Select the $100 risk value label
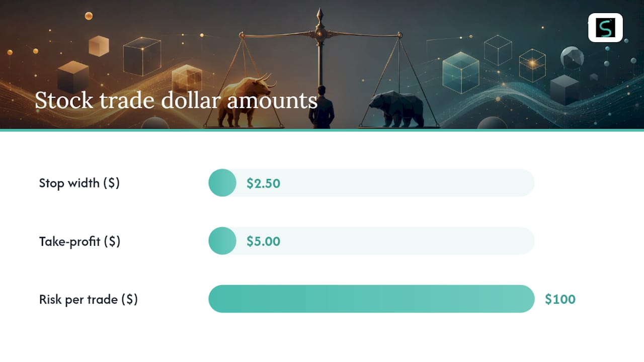 click(x=560, y=299)
